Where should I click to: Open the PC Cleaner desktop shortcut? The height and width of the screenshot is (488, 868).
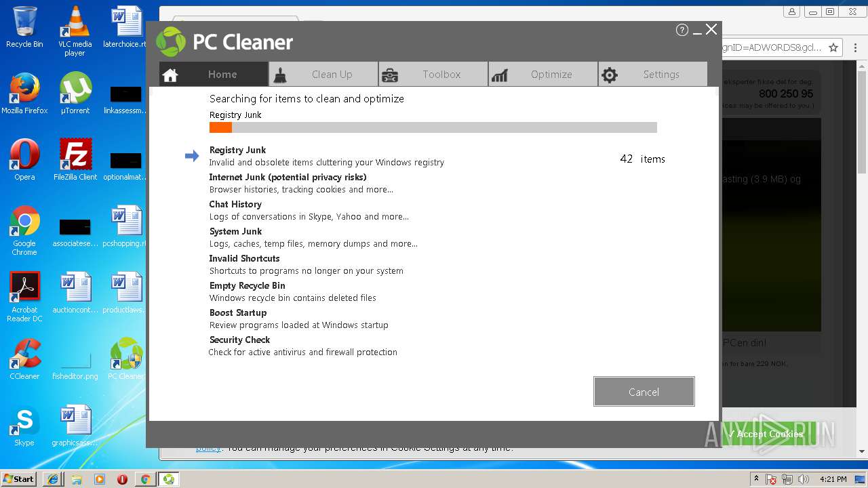pyautogui.click(x=126, y=359)
